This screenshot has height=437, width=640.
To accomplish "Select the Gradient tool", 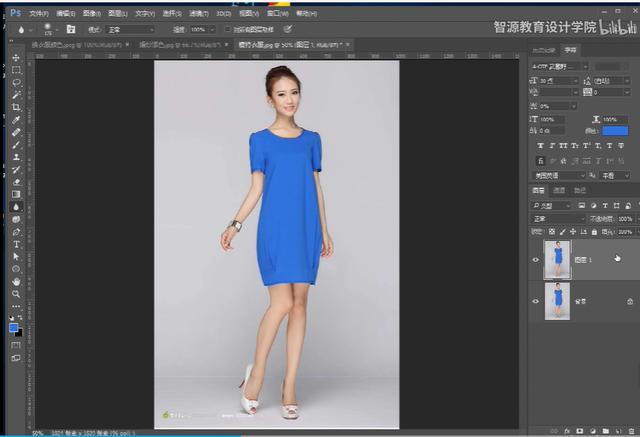I will click(x=16, y=194).
